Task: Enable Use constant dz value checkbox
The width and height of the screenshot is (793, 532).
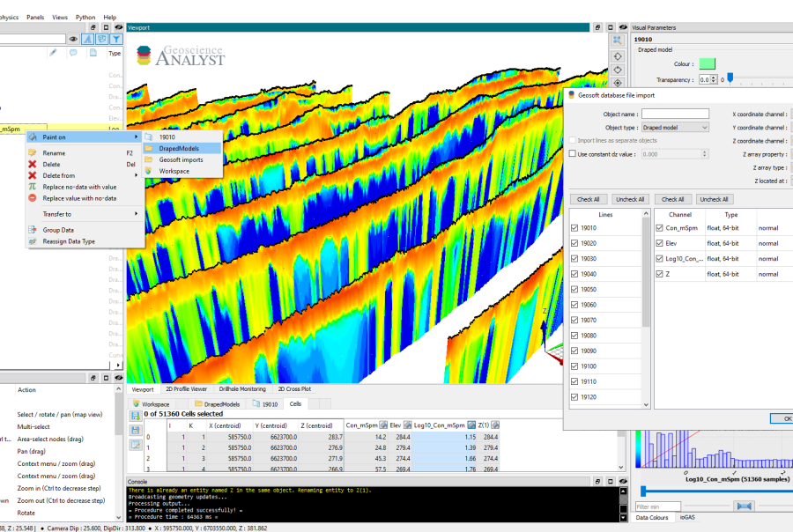Action: (573, 154)
